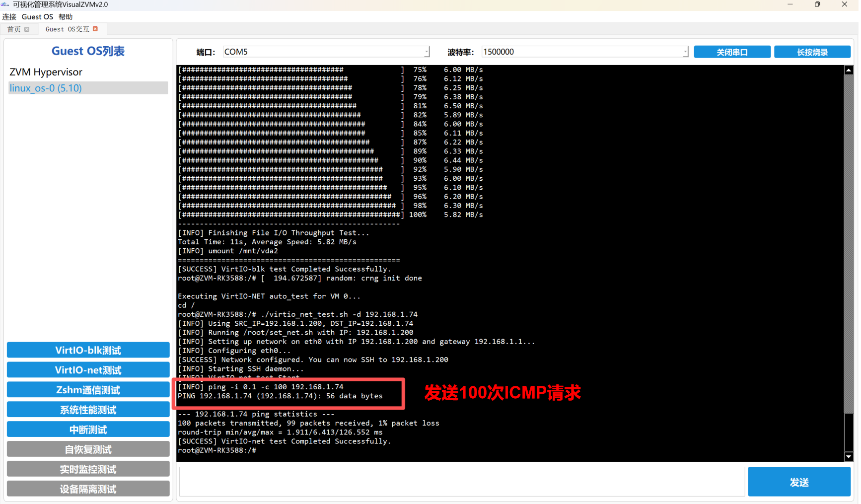Click the 关闭串口 button
The width and height of the screenshot is (861, 504).
point(732,52)
